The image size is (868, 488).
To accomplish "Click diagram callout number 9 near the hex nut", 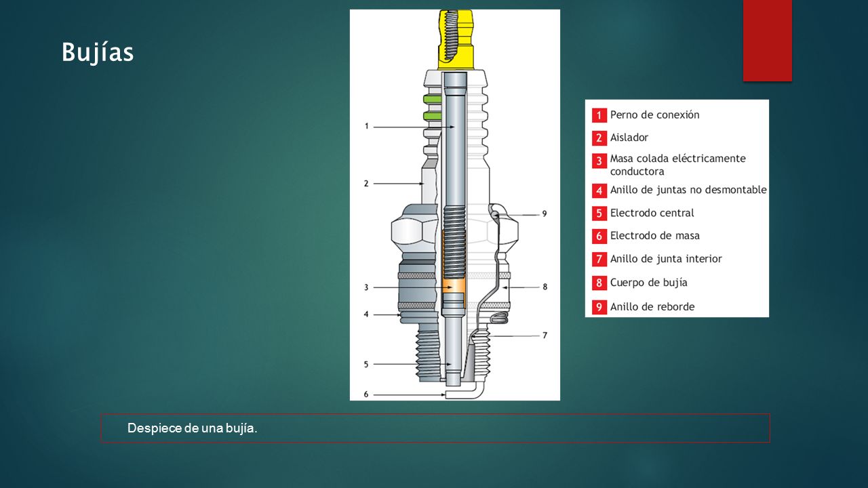I will [545, 213].
